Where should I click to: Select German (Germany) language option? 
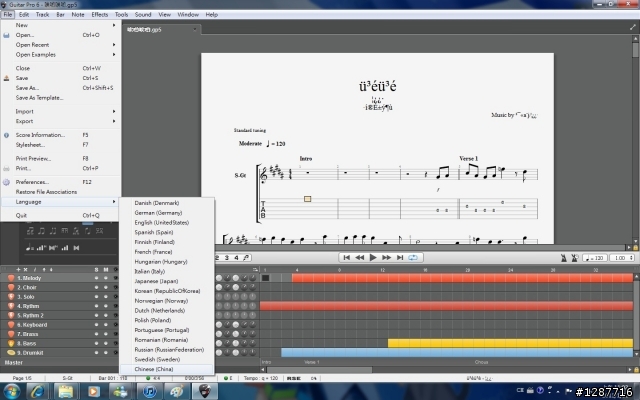(x=158, y=213)
